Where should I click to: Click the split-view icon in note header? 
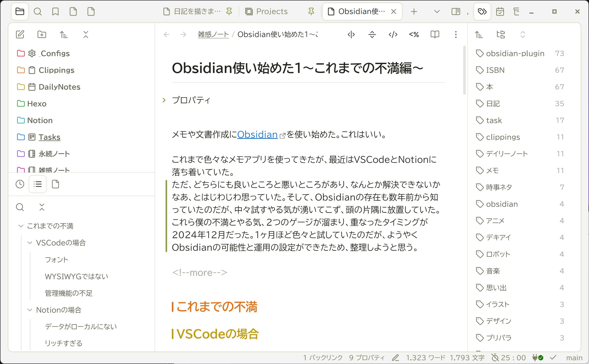point(351,35)
